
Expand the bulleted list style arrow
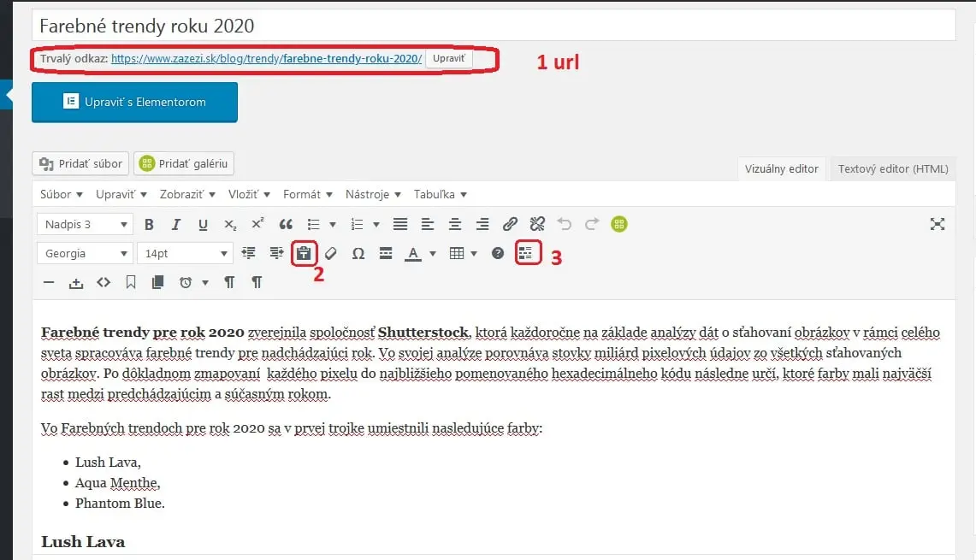tap(333, 225)
